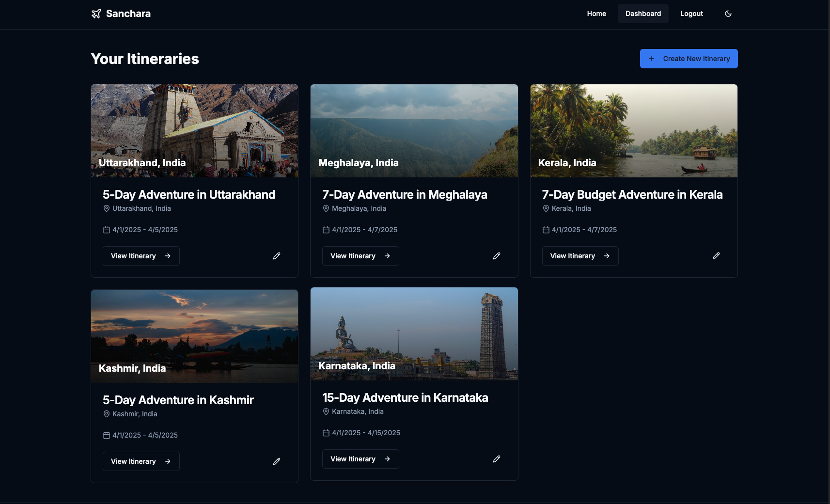This screenshot has width=830, height=504.
Task: Click the pencil icon on Meghalaya card
Action: click(496, 256)
